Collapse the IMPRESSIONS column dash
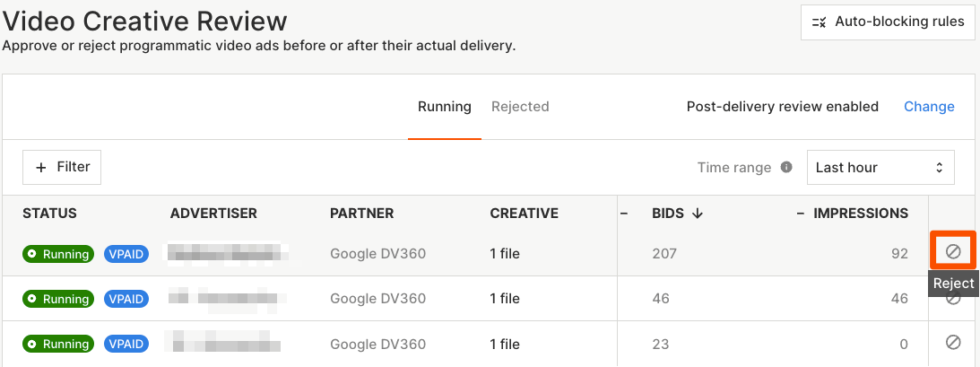 [800, 214]
